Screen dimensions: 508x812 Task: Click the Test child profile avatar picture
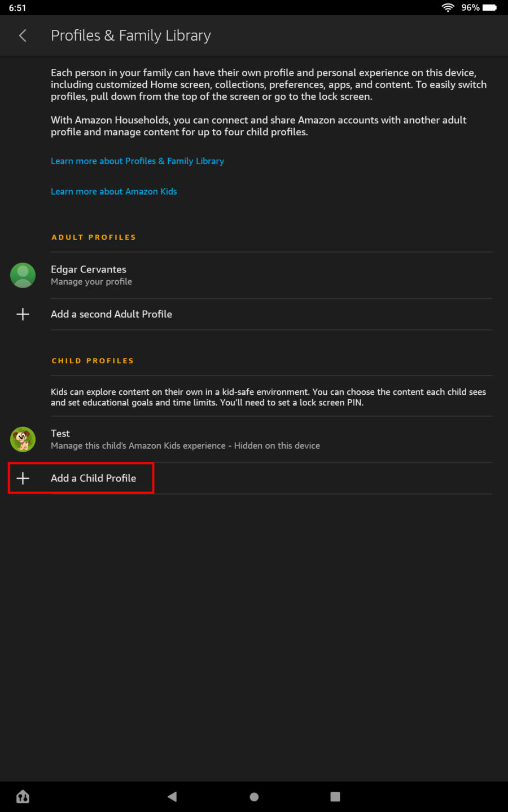(23, 439)
